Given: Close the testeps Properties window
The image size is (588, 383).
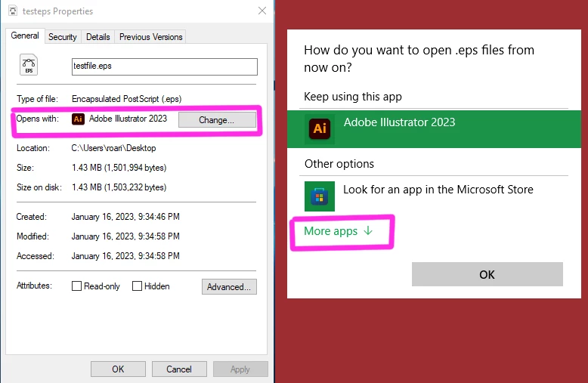Looking at the screenshot, I should point(262,11).
